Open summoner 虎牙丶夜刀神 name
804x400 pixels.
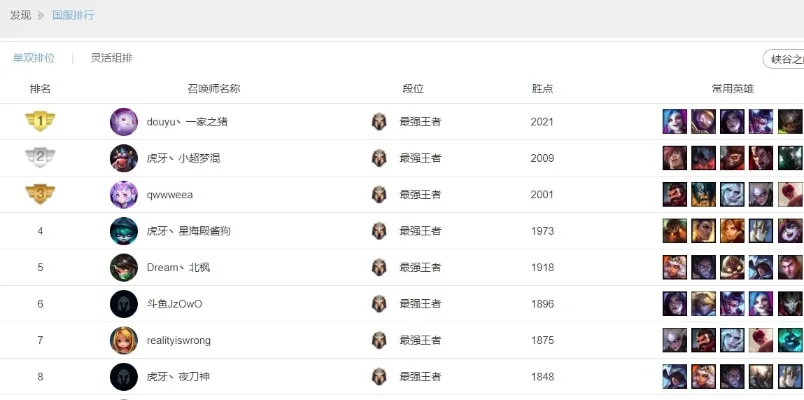tap(178, 377)
